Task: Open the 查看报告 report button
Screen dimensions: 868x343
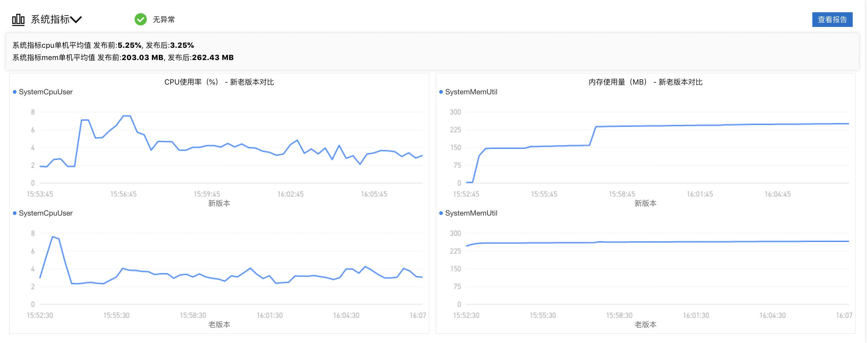Action: click(832, 20)
